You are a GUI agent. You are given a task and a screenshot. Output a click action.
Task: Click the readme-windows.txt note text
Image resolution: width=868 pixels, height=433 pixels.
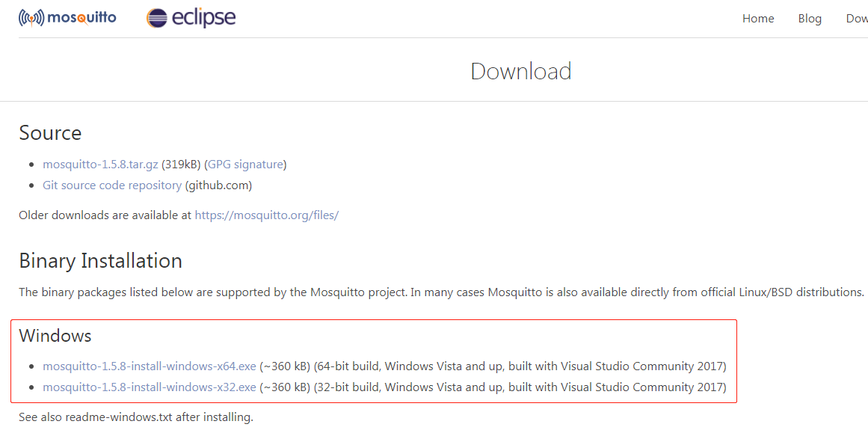click(136, 417)
